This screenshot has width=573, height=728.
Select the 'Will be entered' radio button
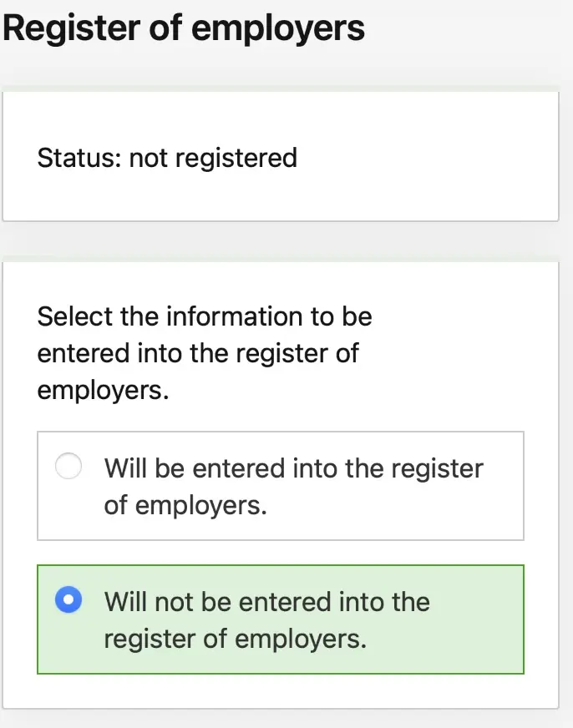point(68,466)
